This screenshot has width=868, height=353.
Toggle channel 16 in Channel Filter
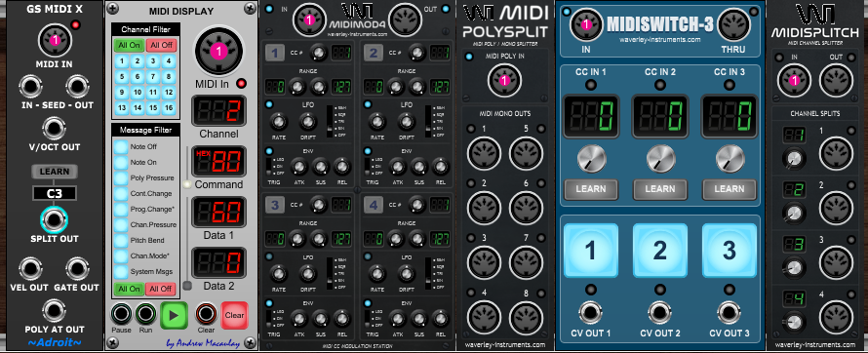point(169,108)
